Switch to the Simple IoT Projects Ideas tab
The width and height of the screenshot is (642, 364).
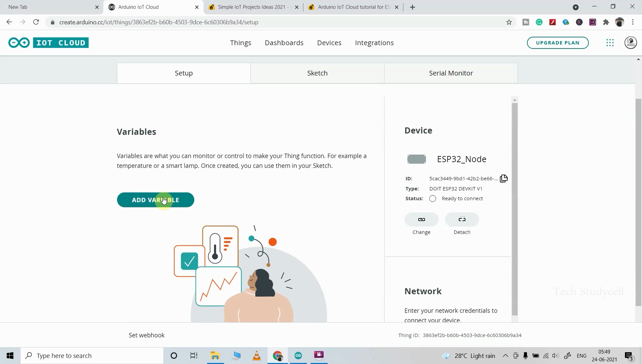coord(253,7)
